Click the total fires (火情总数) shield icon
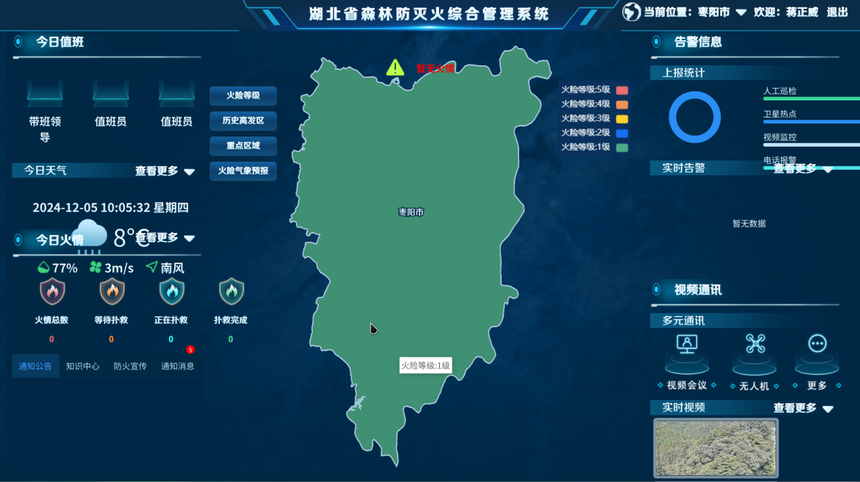 coord(51,292)
